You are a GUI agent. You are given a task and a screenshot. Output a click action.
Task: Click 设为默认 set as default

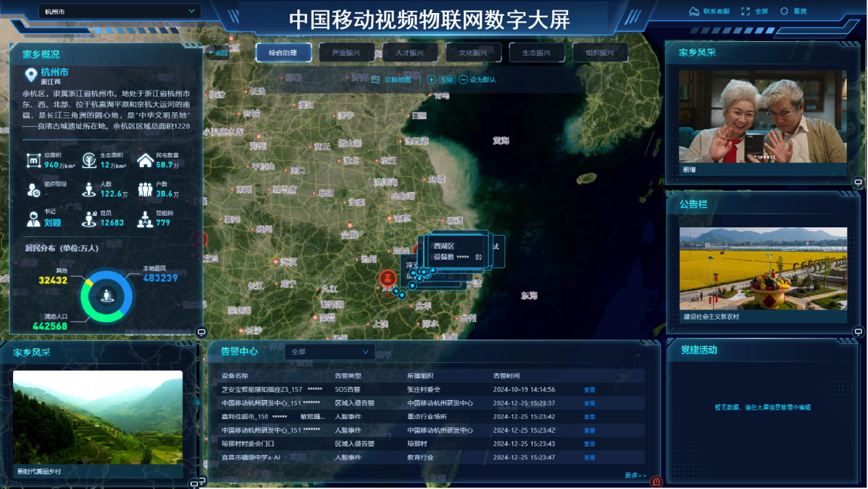pos(483,79)
